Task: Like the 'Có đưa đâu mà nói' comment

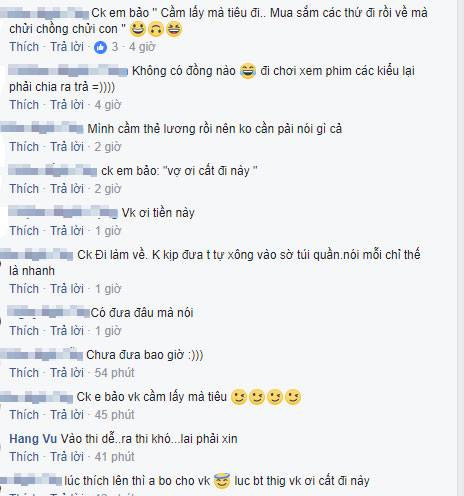Action: 24,331
